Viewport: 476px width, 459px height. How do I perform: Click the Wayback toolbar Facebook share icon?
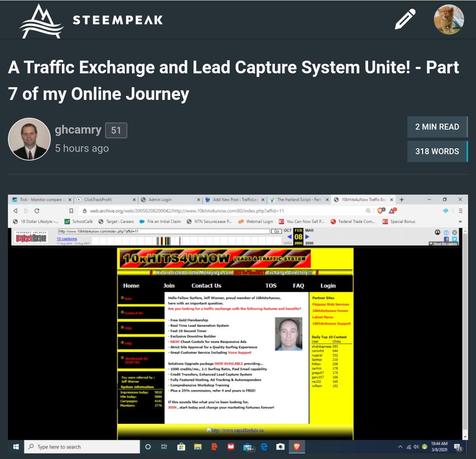point(446,239)
